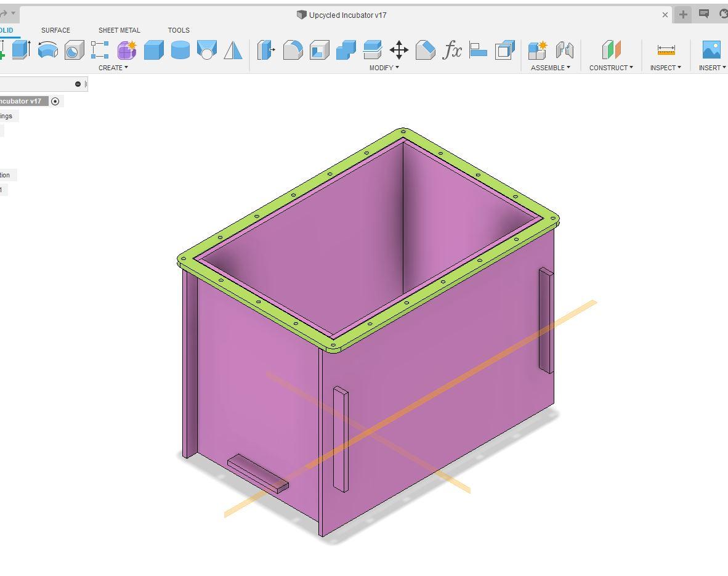Select the Cylinder primitive tool
The height and width of the screenshot is (576, 728).
[x=180, y=50]
